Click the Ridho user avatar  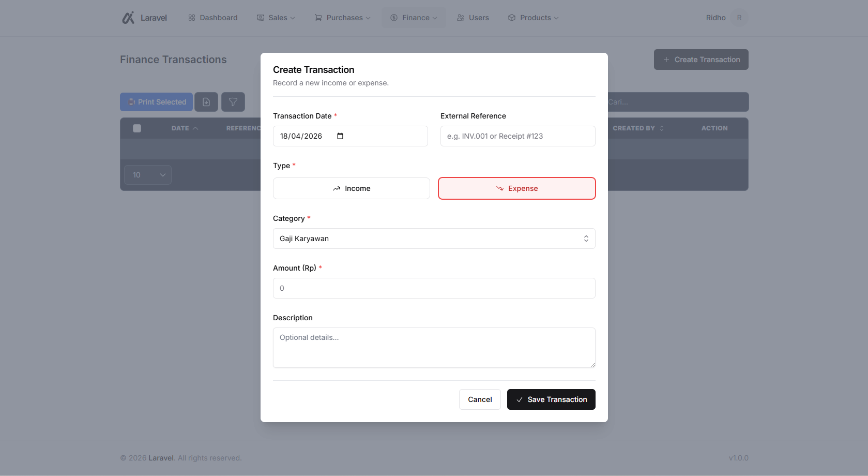click(739, 18)
